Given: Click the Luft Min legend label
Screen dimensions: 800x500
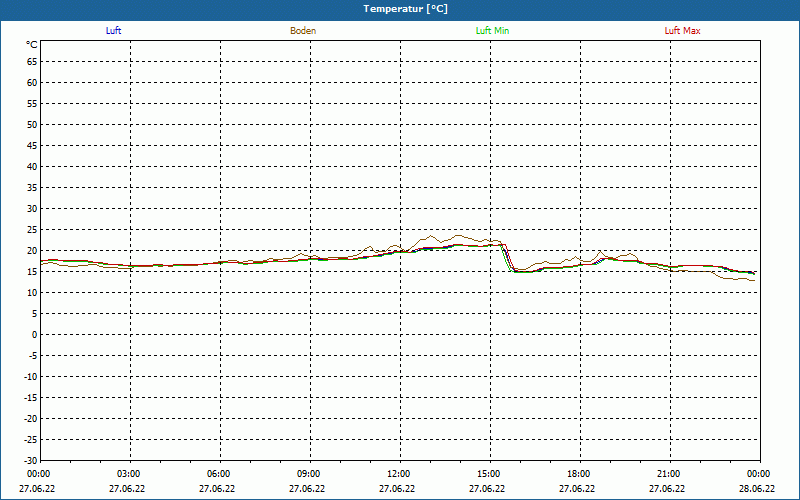Looking at the screenshot, I should point(492,31).
